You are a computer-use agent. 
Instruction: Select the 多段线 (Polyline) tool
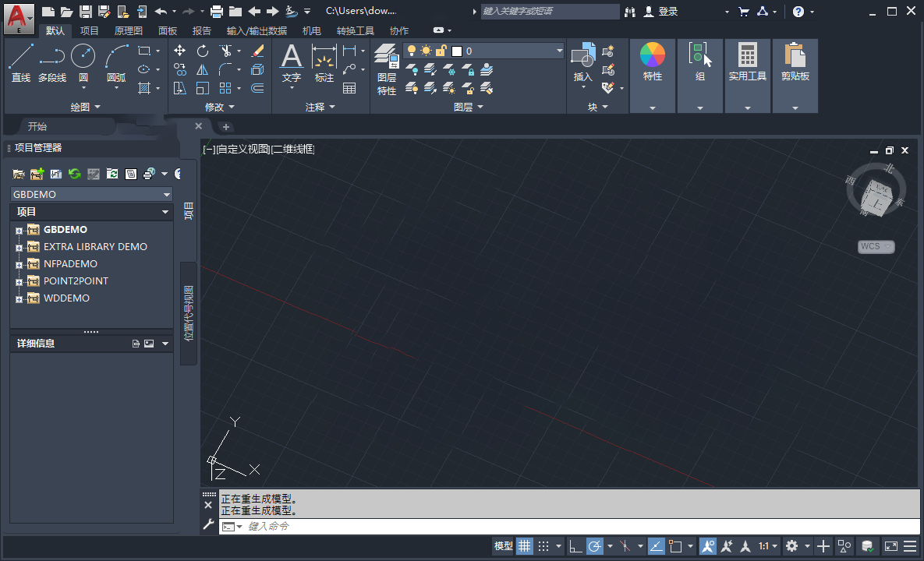click(52, 64)
